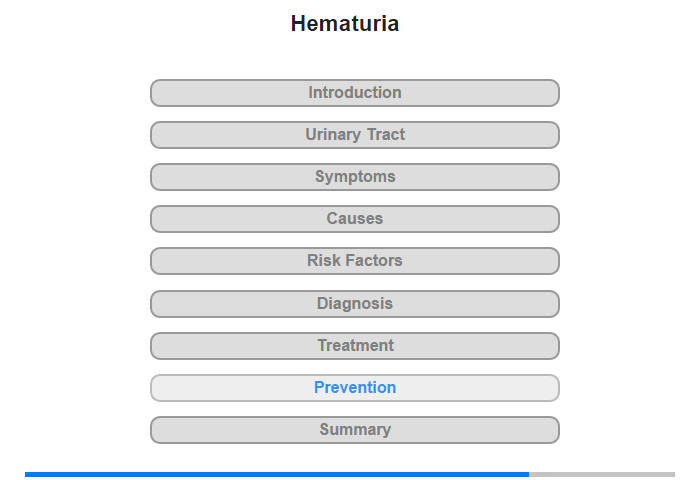Select the first section button in the list
700x480 pixels.
[354, 93]
